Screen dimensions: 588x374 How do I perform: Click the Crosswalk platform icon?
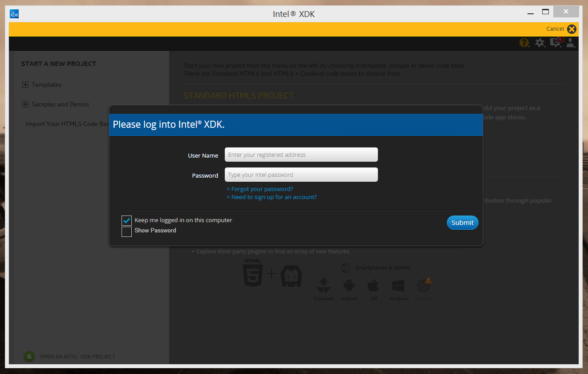point(324,286)
